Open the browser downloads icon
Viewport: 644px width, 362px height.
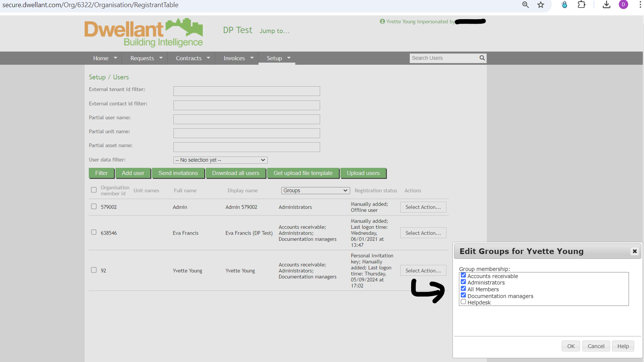pos(606,5)
